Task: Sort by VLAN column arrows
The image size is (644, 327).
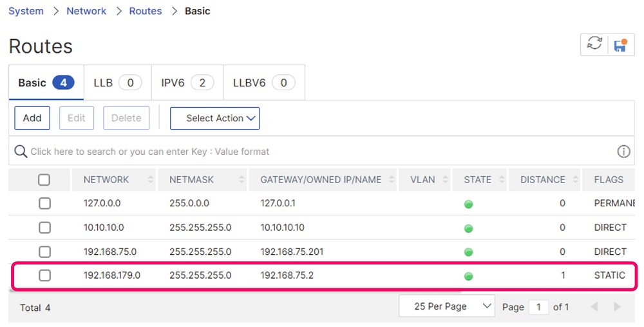Action: (x=445, y=179)
